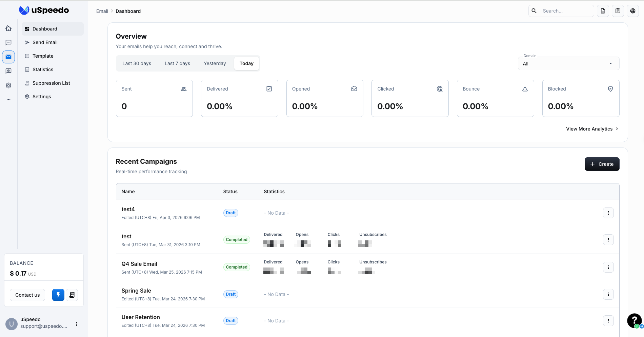Screen dimensions: 644x337
Task: Open Send Email in sidebar
Action: 53,42
